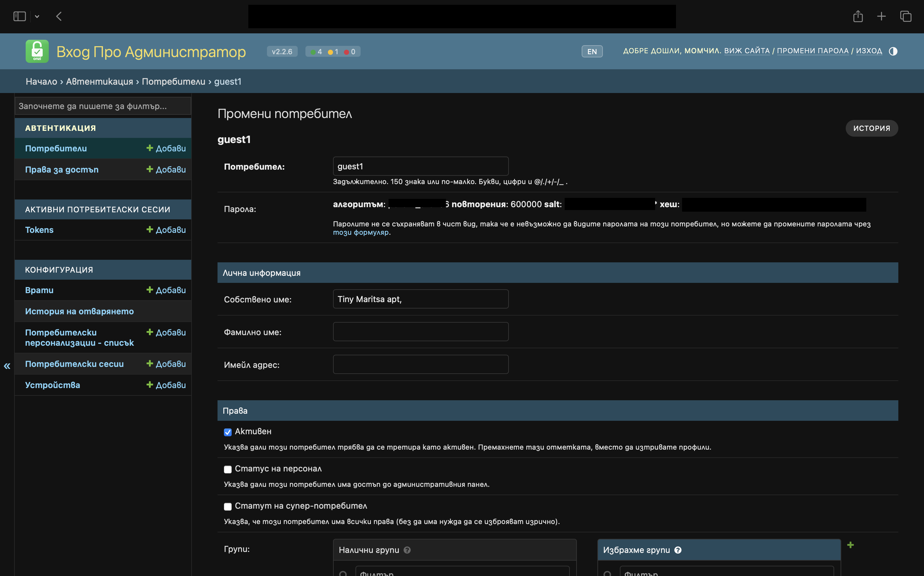Viewport: 924px width, 576px height.
Task: Enable the Статус на персонал checkbox
Action: tap(227, 469)
